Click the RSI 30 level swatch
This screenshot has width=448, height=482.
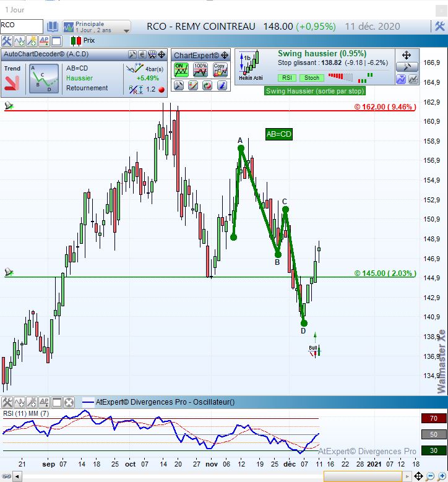click(434, 450)
